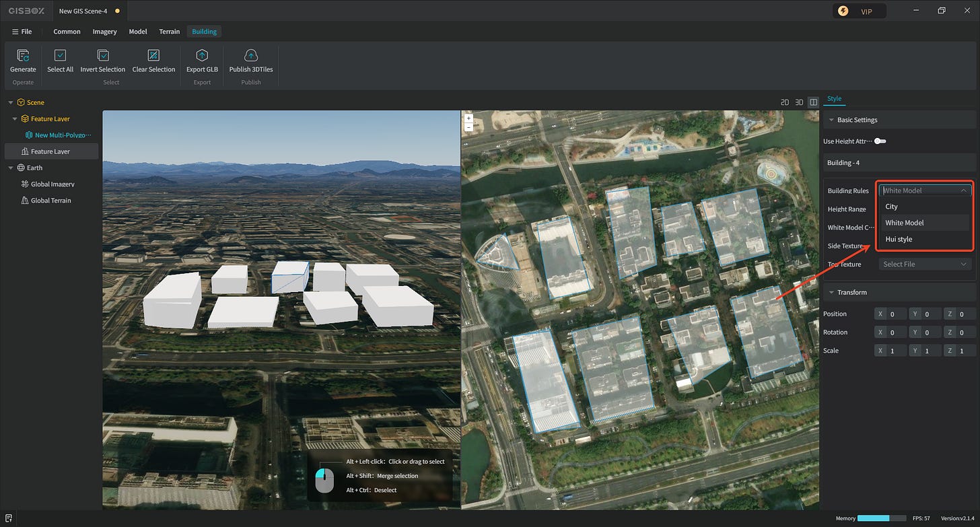Image resolution: width=980 pixels, height=527 pixels.
Task: Activate split-screen view icon
Action: 813,102
